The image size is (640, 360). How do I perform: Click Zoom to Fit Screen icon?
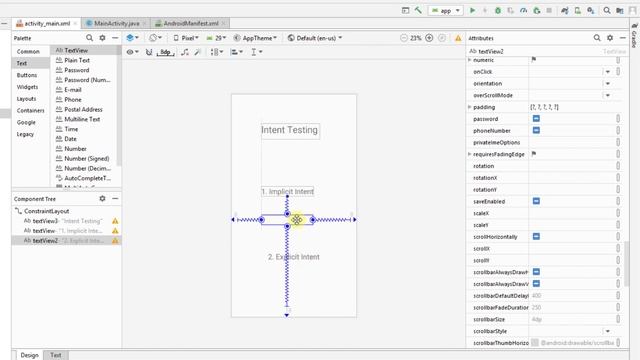click(442, 38)
